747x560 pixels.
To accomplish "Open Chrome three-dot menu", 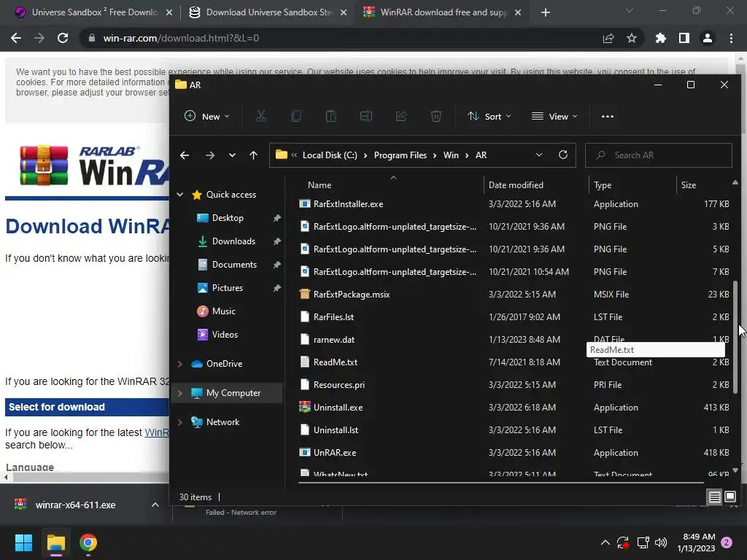I will pyautogui.click(x=731, y=38).
